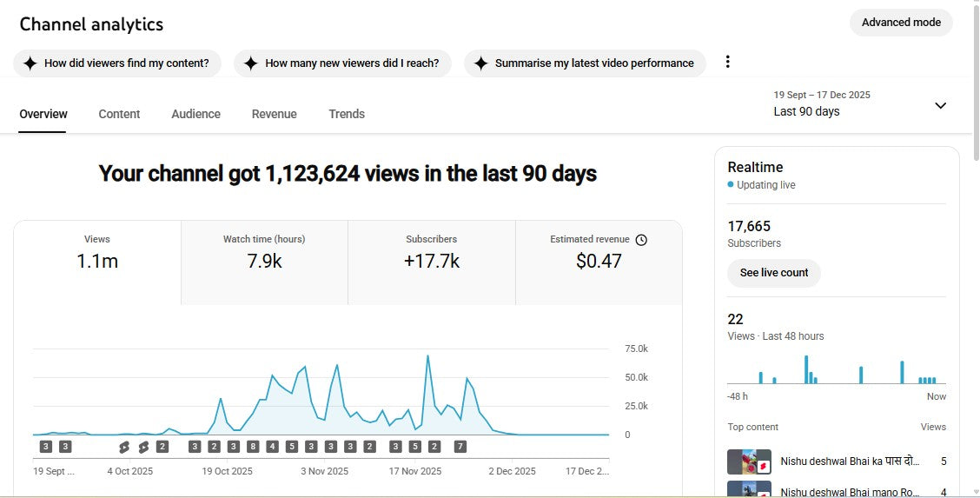This screenshot has width=980, height=498.
Task: Click sparkle icon beside "How did viewers find my content?"
Action: pos(30,63)
